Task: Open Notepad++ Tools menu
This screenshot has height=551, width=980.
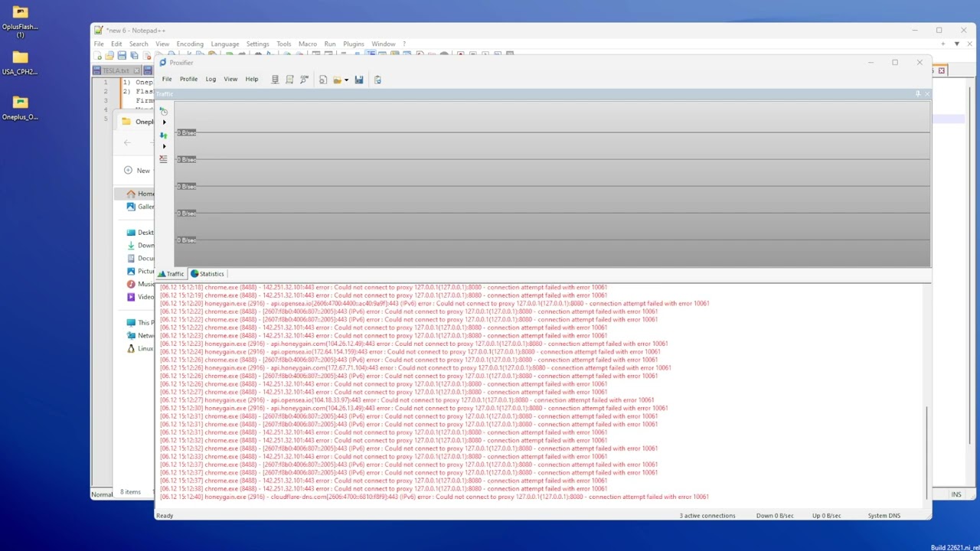Action: pyautogui.click(x=284, y=44)
